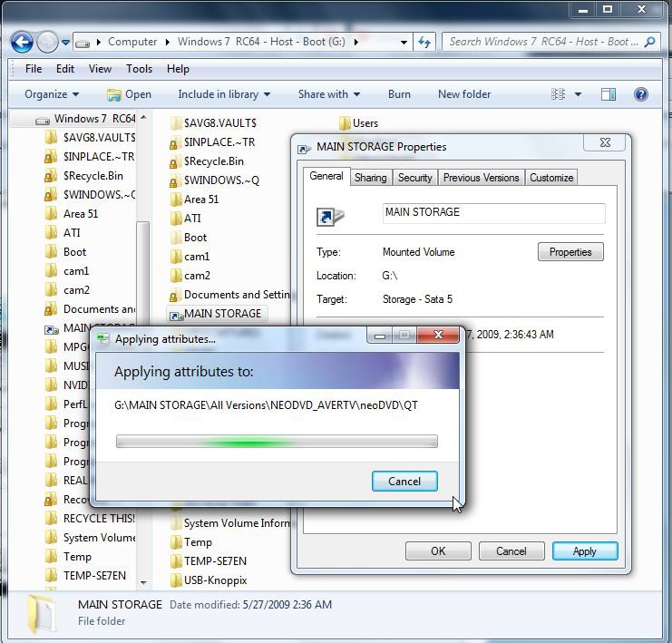Click the $AVG8.VAULT$ folder icon in file list
This screenshot has width=672, height=643.
click(176, 123)
